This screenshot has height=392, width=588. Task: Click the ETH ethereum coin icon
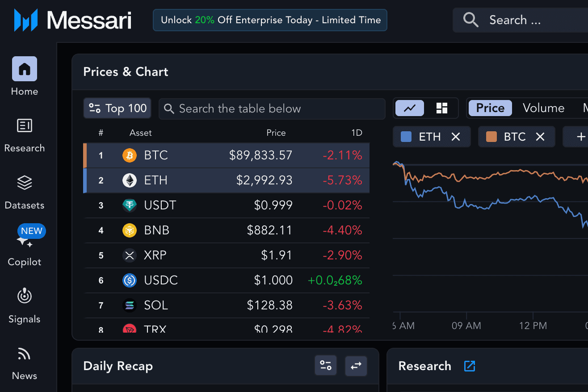130,180
